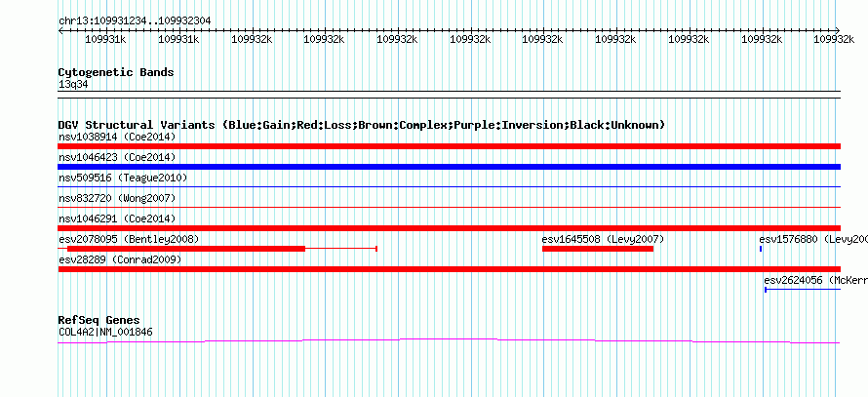Click the Cytogenetic Bands track title
The image size is (868, 397).
click(x=116, y=72)
